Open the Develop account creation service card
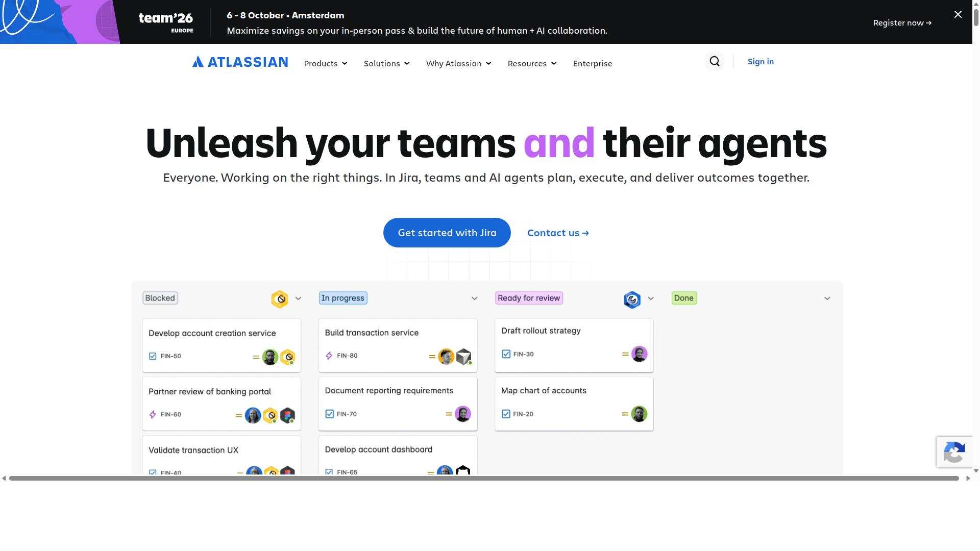 pyautogui.click(x=222, y=345)
